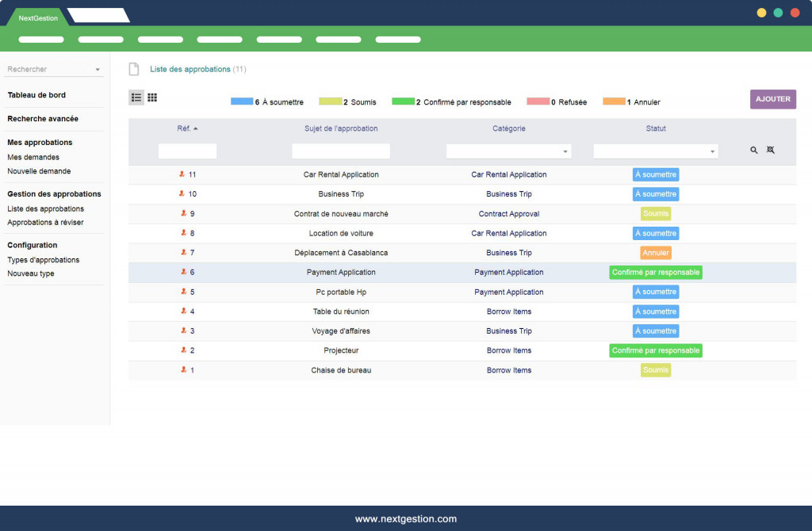812x531 pixels.
Task: Click the Sujet de l'approbation filter field
Action: 341,151
